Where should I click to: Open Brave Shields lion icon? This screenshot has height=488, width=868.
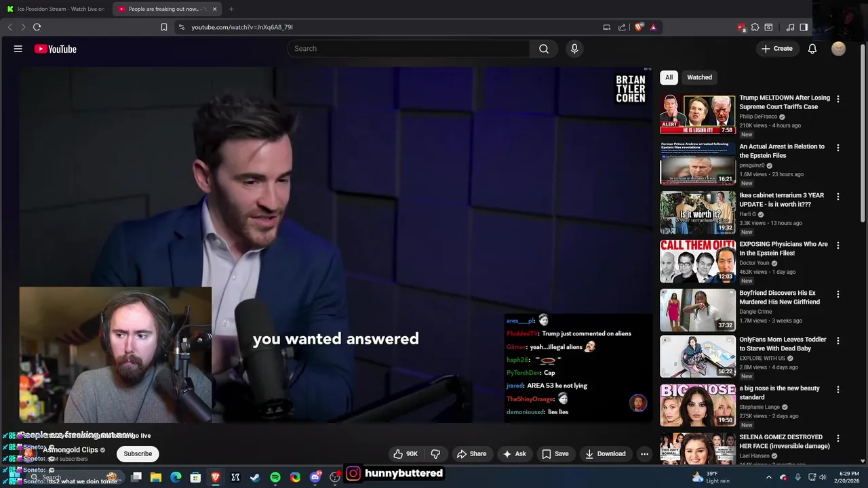tap(638, 27)
